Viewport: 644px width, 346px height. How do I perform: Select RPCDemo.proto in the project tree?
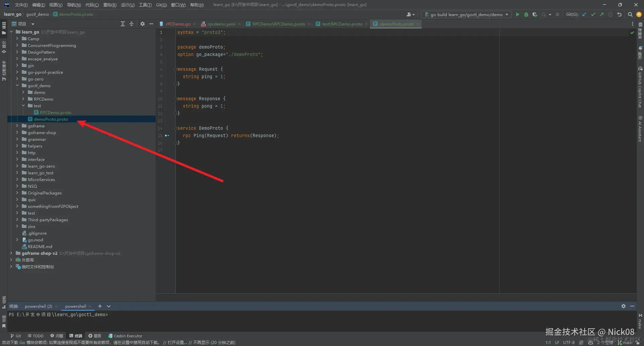click(55, 113)
